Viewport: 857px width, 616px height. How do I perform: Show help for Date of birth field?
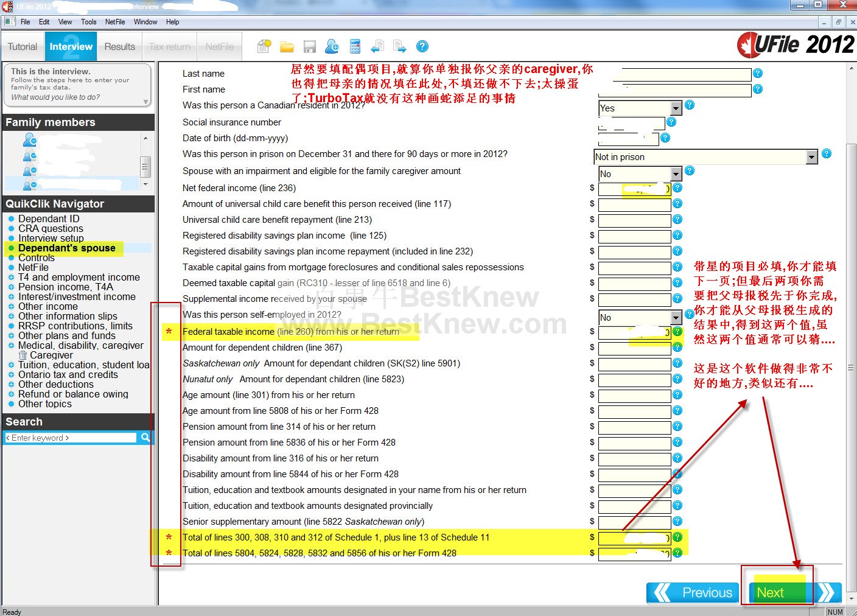pyautogui.click(x=665, y=138)
